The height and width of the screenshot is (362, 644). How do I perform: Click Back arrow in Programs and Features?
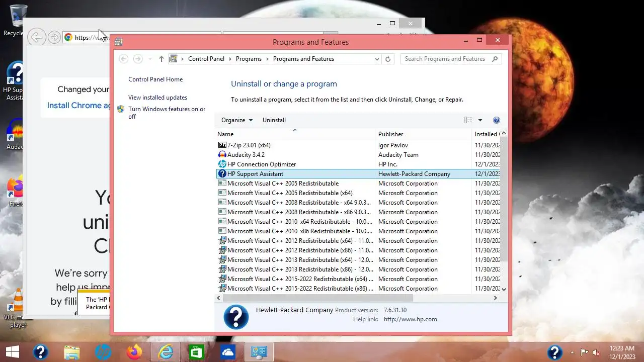(123, 59)
